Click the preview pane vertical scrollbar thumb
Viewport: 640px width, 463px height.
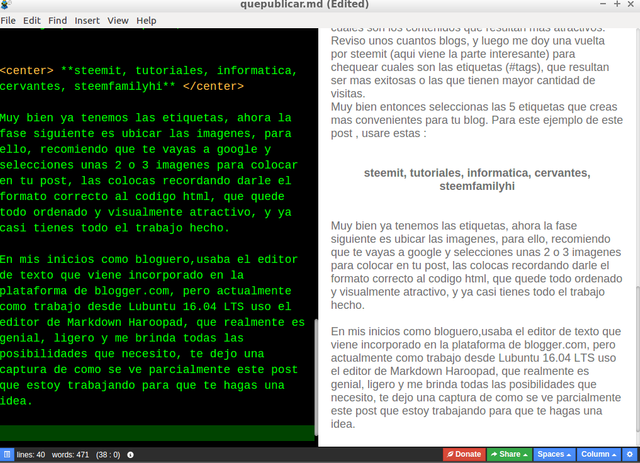click(x=638, y=359)
